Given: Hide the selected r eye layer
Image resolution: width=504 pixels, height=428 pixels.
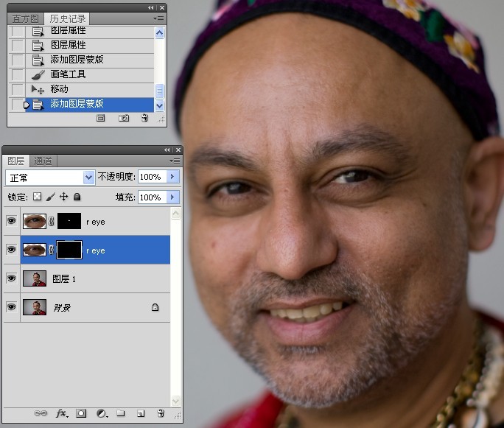Looking at the screenshot, I should (11, 250).
